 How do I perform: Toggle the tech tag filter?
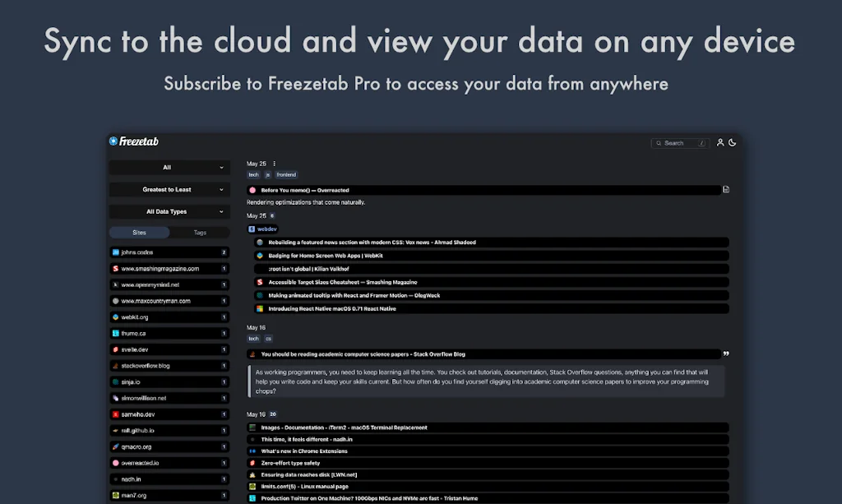coord(253,174)
